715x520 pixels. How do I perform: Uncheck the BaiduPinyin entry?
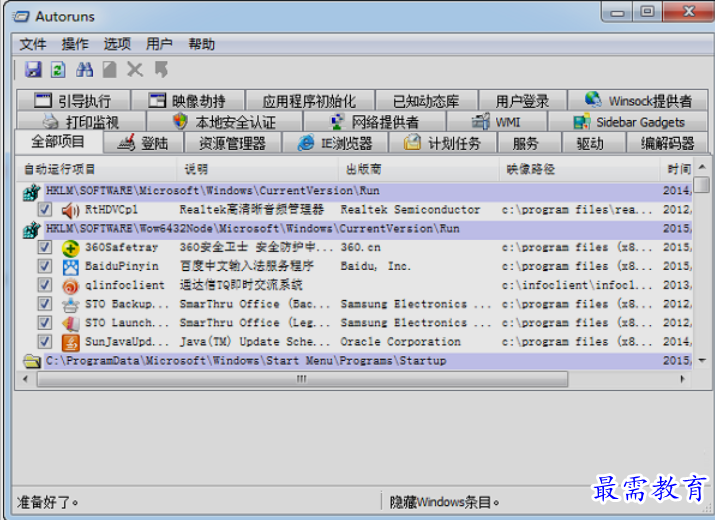click(x=44, y=266)
